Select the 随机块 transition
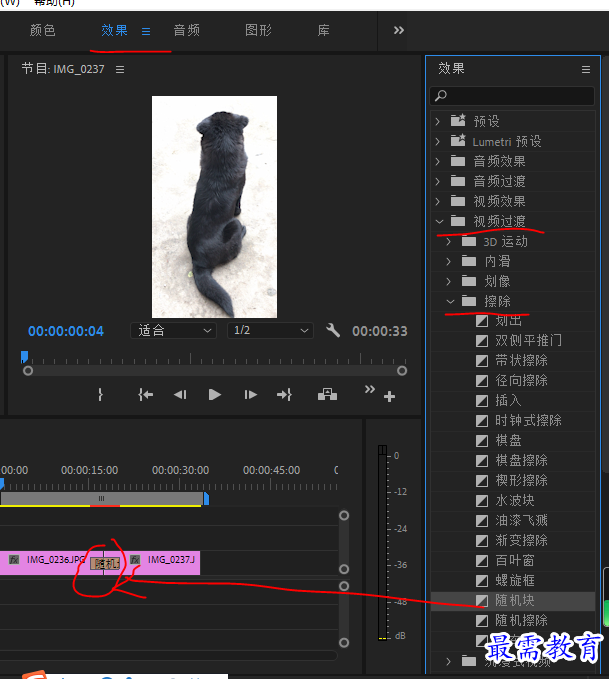This screenshot has width=609, height=679. pos(515,601)
